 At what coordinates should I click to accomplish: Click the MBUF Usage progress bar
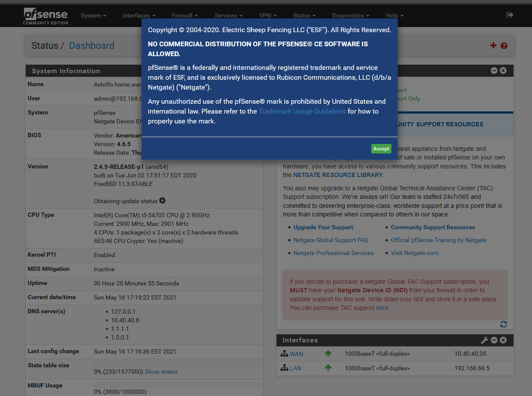(x=177, y=385)
